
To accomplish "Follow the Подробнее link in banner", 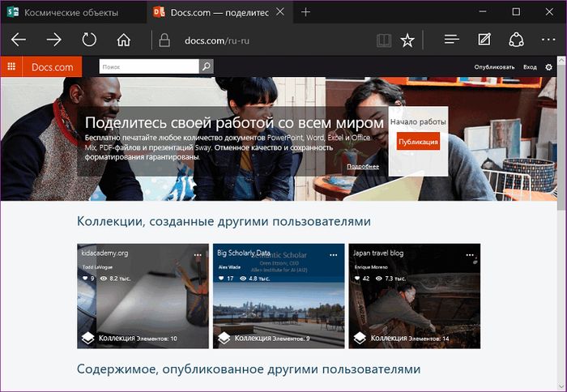I will pos(362,166).
